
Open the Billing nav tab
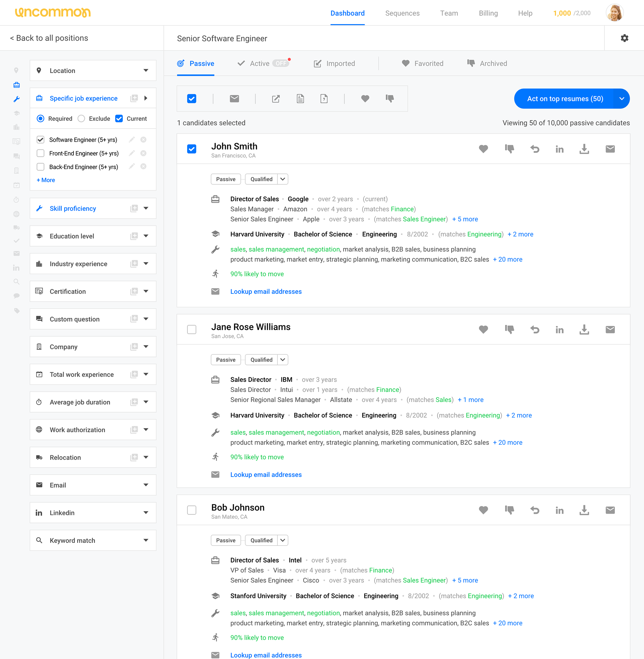[488, 13]
